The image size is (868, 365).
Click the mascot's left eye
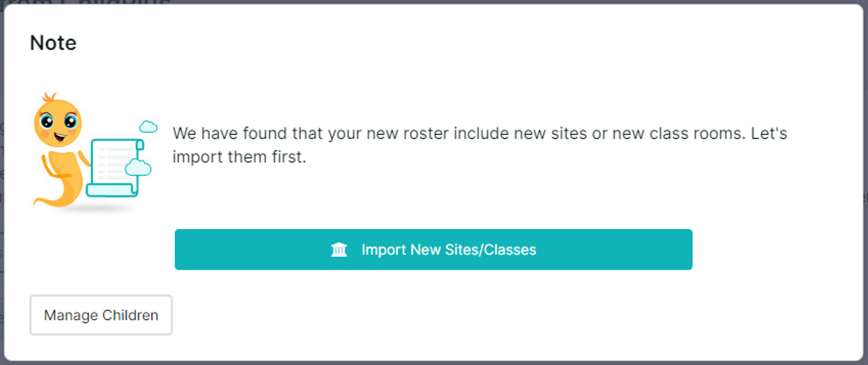[47, 122]
